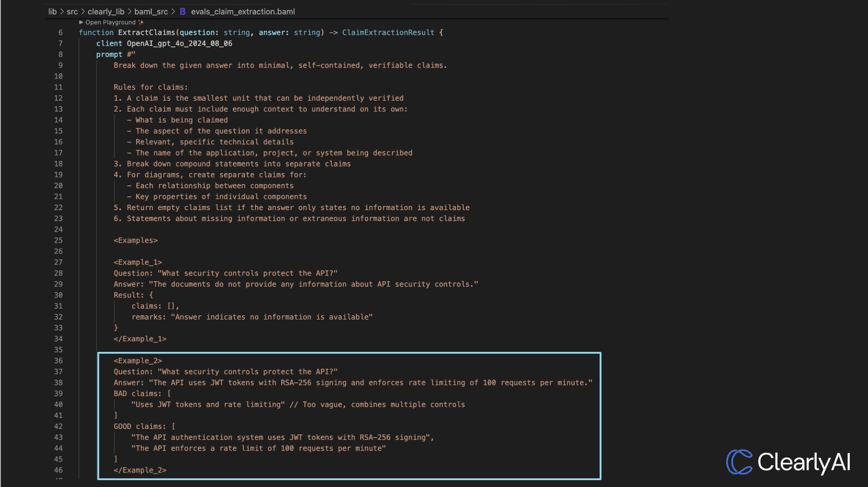
Task: Click the opening <Example_2> tag
Action: click(x=138, y=361)
